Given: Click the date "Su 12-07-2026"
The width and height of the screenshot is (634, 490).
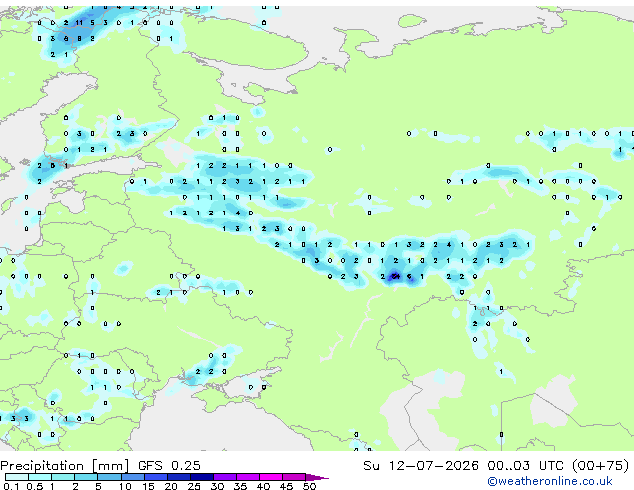Looking at the screenshot, I should [421, 466].
